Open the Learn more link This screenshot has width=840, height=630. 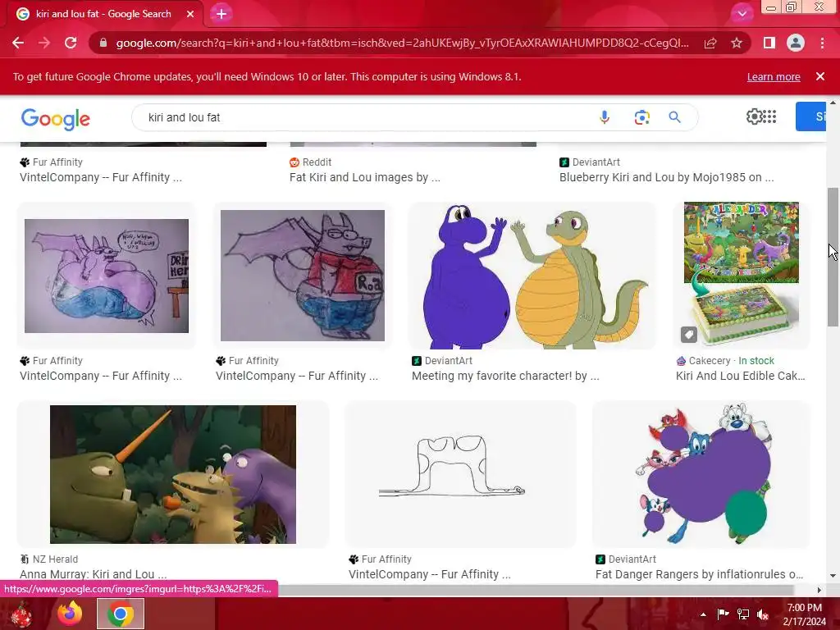(x=774, y=76)
